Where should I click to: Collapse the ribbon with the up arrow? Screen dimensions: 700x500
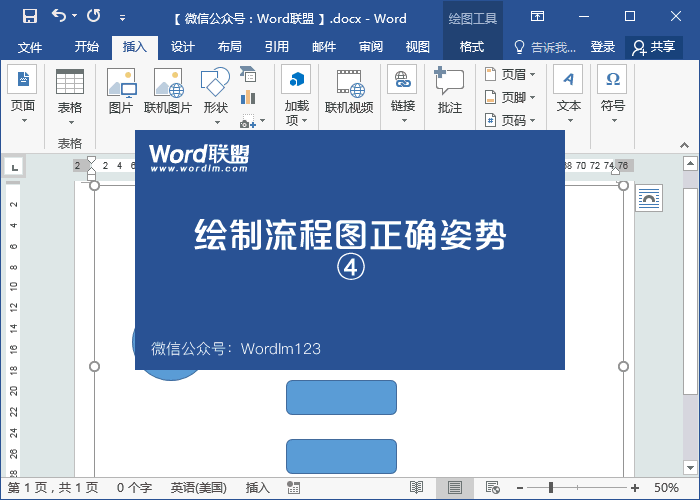(x=684, y=145)
